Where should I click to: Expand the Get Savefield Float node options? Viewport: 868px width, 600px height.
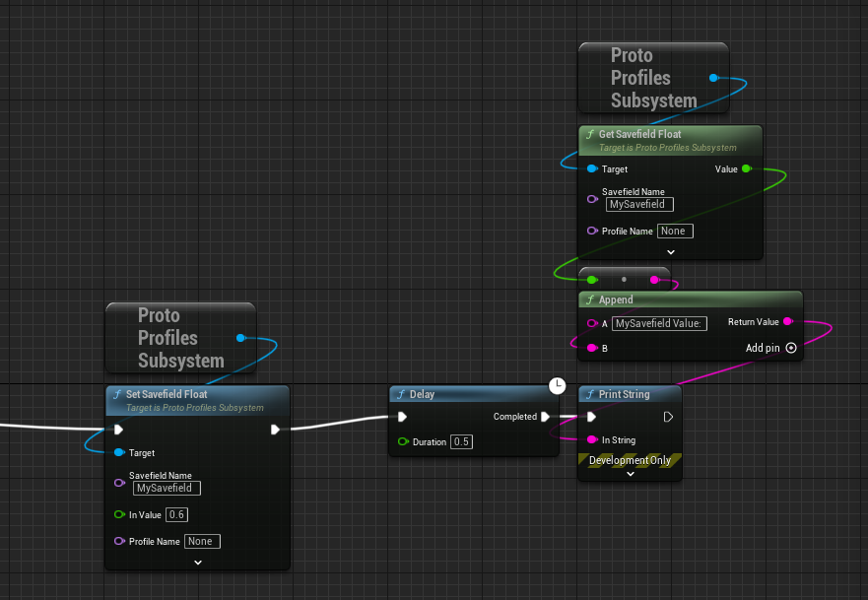point(671,252)
